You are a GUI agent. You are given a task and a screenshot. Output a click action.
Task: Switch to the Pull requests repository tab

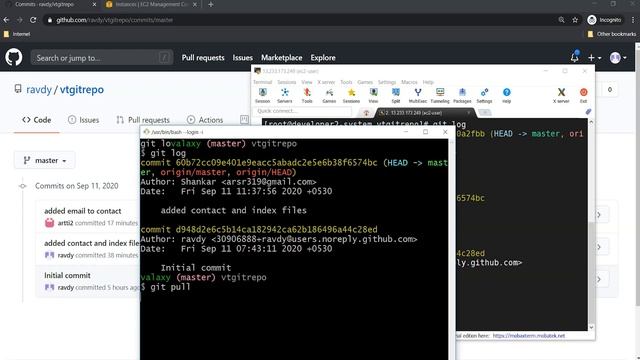tap(143, 120)
